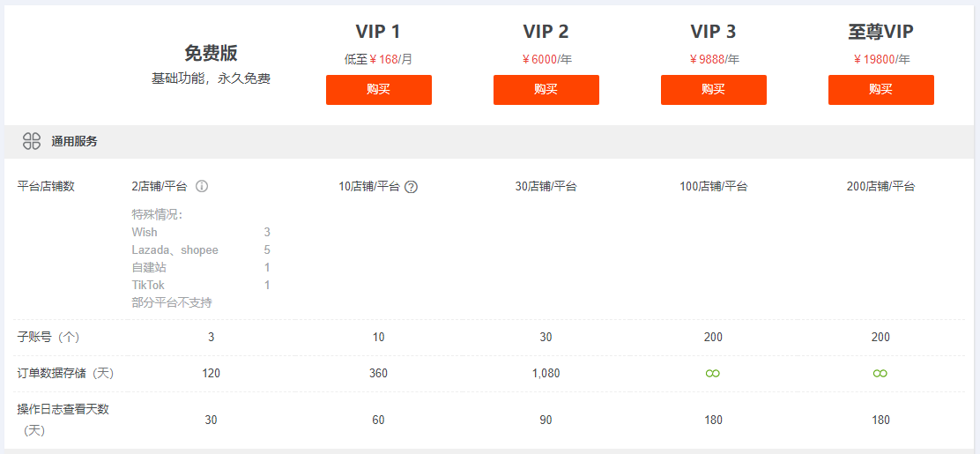The height and width of the screenshot is (454, 980).
Task: Click the 操作日志查看天数 row label
Action: pyautogui.click(x=63, y=409)
